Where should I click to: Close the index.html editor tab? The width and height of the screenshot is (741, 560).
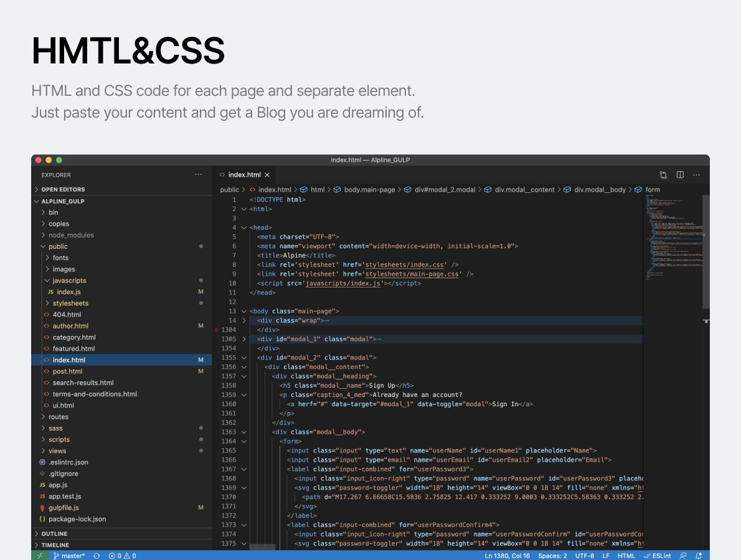point(267,175)
